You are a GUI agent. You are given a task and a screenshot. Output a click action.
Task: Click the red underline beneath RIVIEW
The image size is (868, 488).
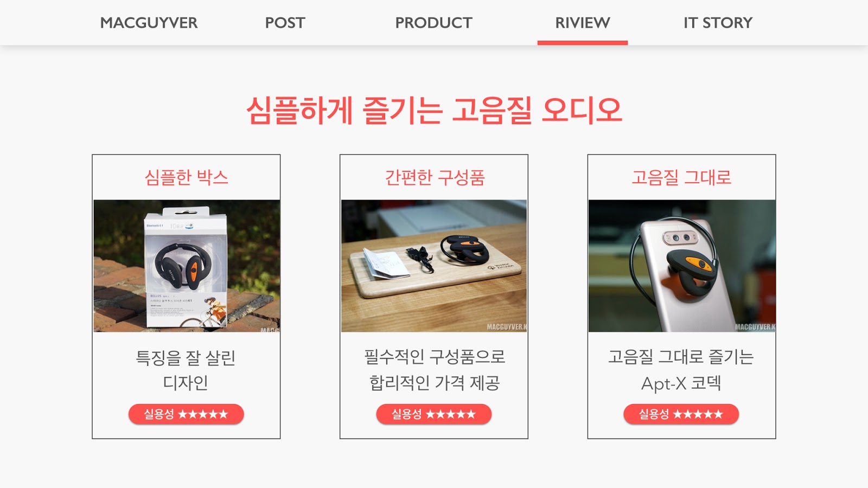[583, 43]
